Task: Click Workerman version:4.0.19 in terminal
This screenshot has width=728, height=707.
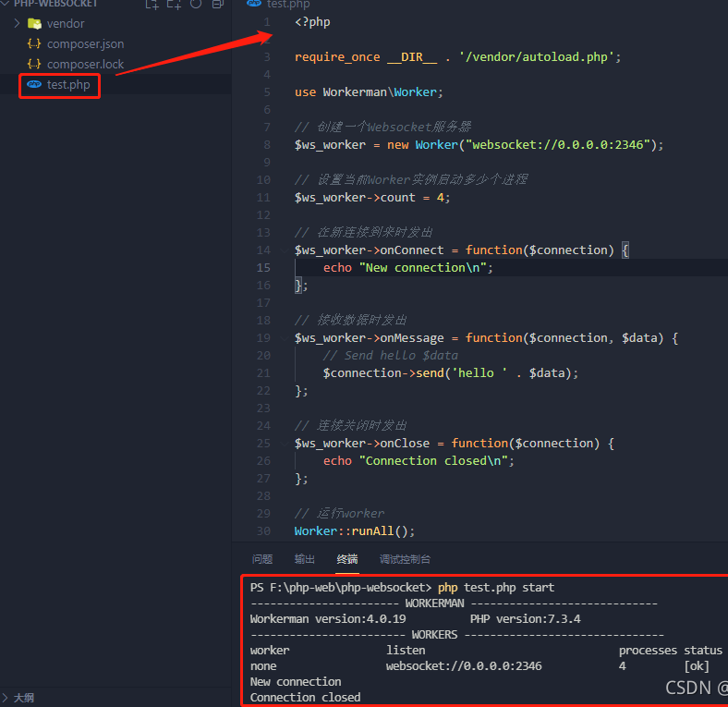Action: click(x=328, y=619)
